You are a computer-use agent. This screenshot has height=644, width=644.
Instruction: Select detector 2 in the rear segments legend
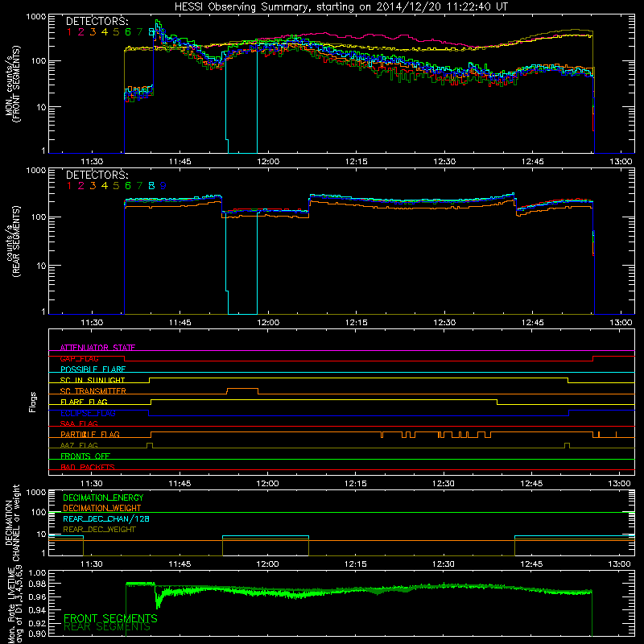pyautogui.click(x=81, y=186)
